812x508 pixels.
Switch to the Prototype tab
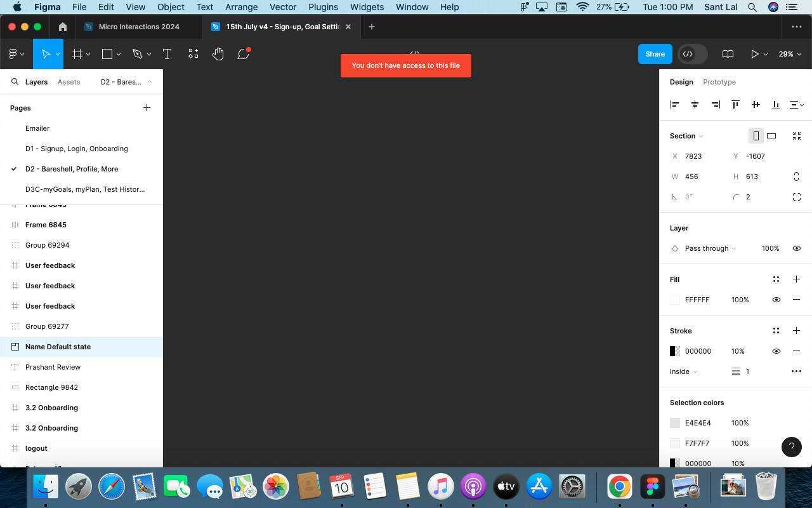pos(719,82)
